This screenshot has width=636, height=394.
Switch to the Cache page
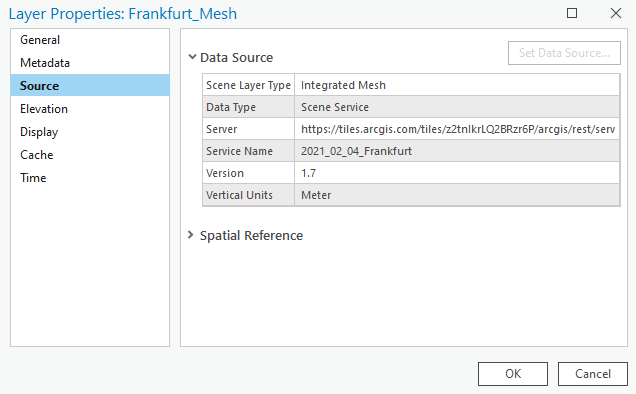click(90, 155)
